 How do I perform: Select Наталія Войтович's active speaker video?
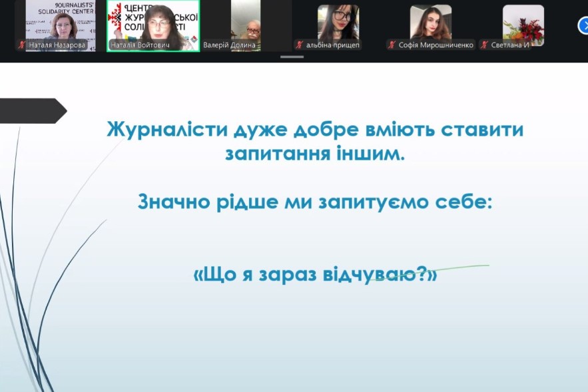pos(153,25)
